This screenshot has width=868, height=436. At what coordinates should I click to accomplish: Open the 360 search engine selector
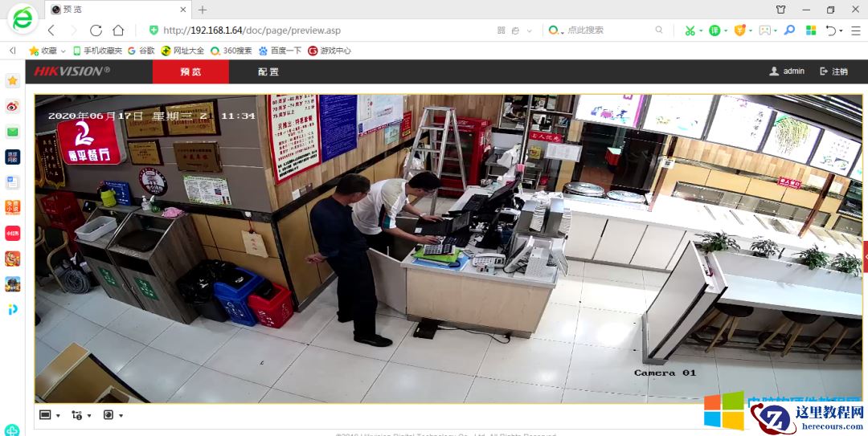[555, 31]
